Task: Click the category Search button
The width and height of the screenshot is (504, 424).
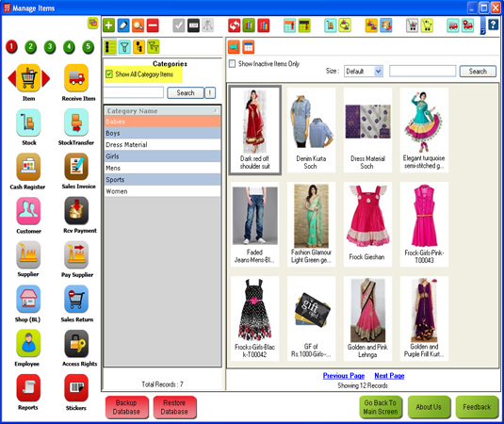Action: [x=186, y=93]
